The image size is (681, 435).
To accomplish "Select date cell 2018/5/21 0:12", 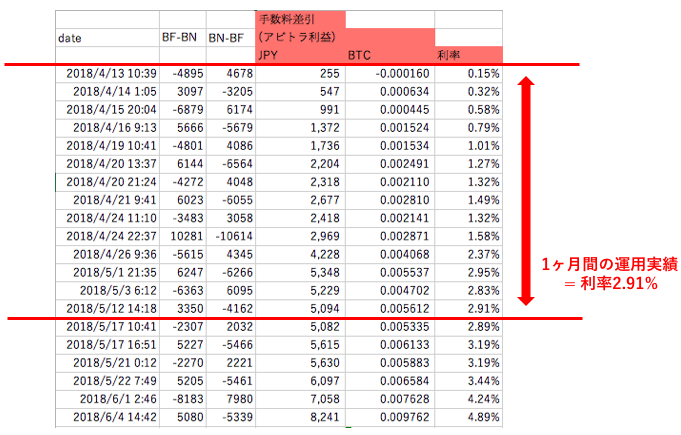I will click(x=107, y=363).
